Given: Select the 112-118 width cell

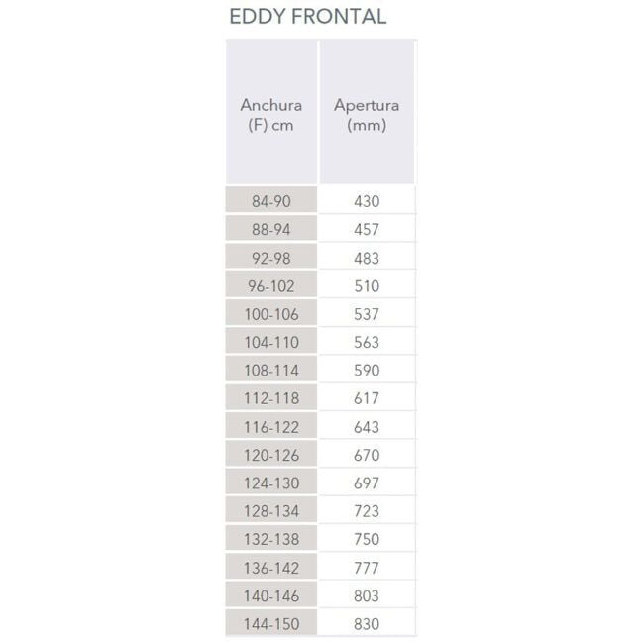Looking at the screenshot, I should [x=271, y=397].
